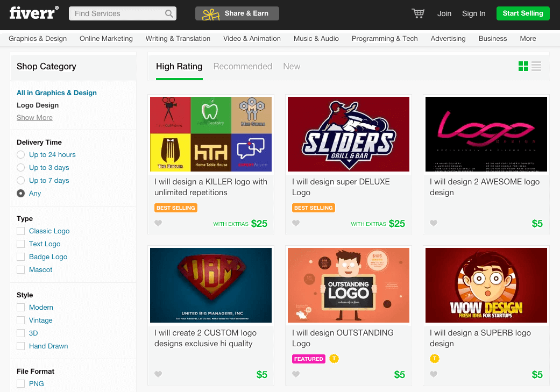The height and width of the screenshot is (392, 560).
Task: Switch to grid view layout
Action: click(x=523, y=66)
